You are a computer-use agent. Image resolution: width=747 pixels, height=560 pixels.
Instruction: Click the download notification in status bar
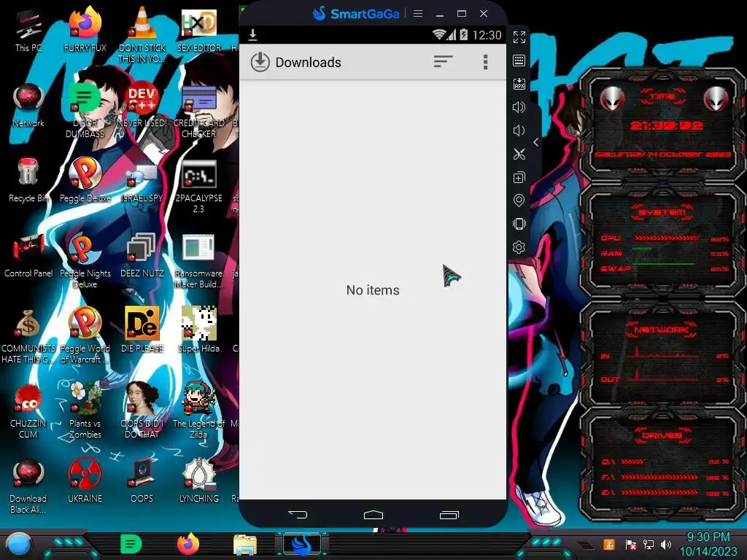pos(252,34)
